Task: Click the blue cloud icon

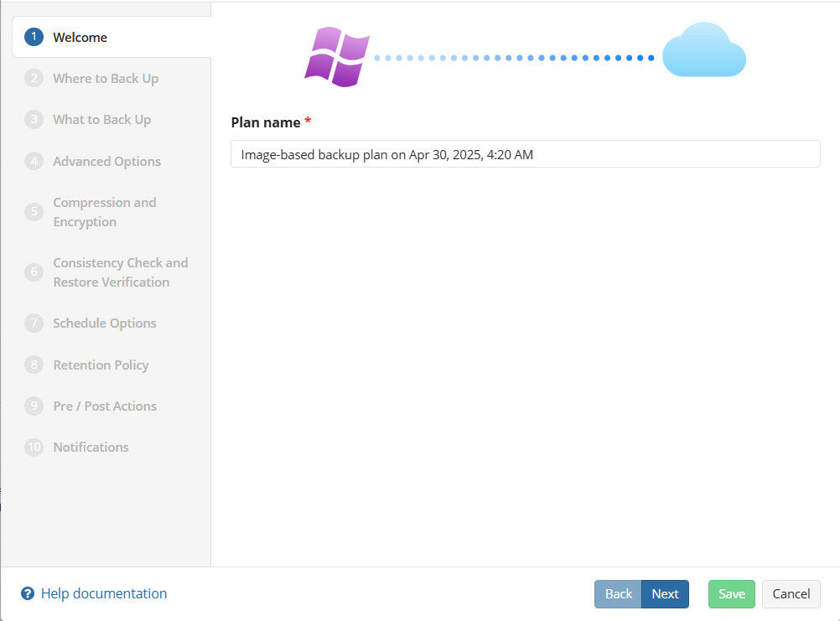Action: pyautogui.click(x=704, y=49)
